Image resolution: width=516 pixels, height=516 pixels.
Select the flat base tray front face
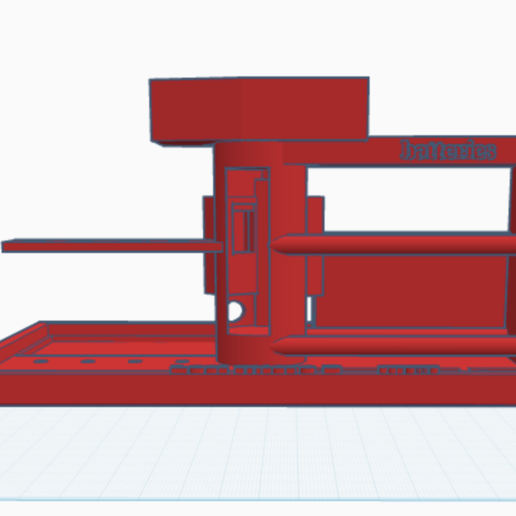[258, 389]
